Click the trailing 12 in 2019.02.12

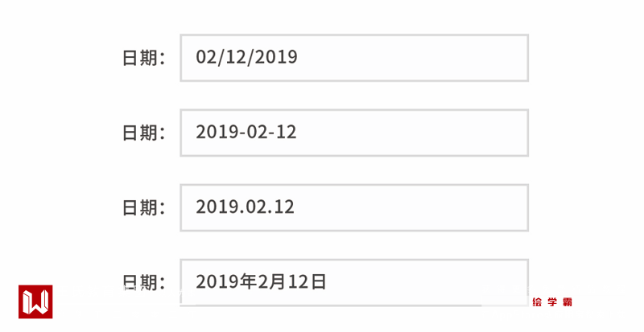[284, 207]
